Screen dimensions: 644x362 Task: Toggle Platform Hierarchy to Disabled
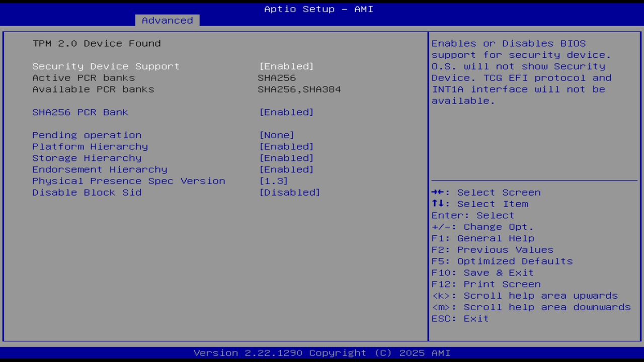[90, 146]
